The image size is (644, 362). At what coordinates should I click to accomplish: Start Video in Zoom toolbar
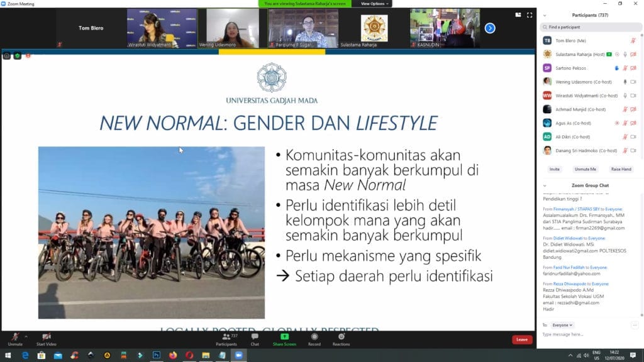coord(46,339)
